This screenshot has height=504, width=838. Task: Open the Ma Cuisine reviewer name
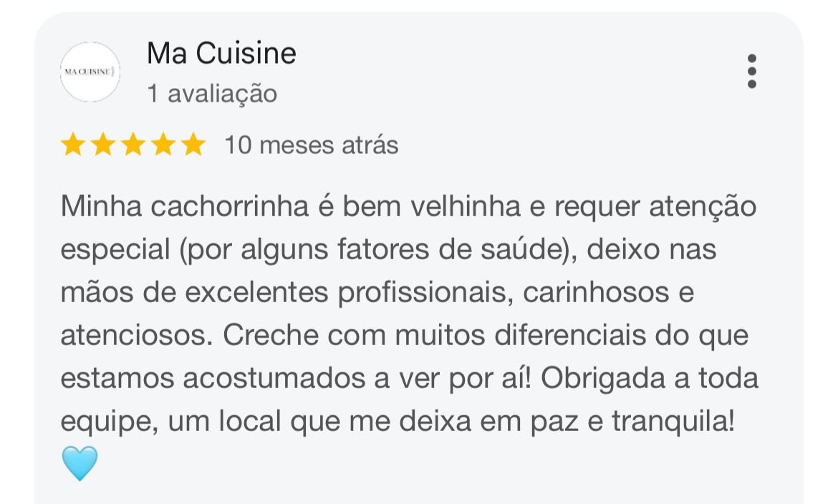pyautogui.click(x=221, y=53)
